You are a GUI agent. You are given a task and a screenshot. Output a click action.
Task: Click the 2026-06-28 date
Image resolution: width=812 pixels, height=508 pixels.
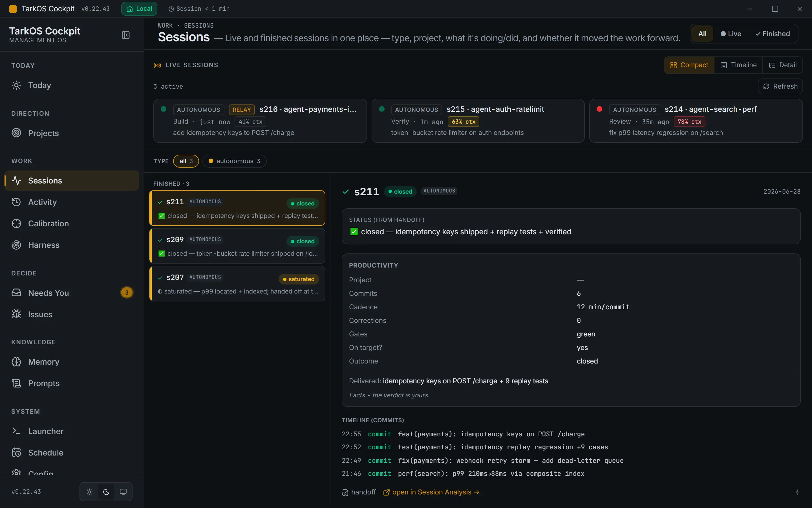coord(782,192)
